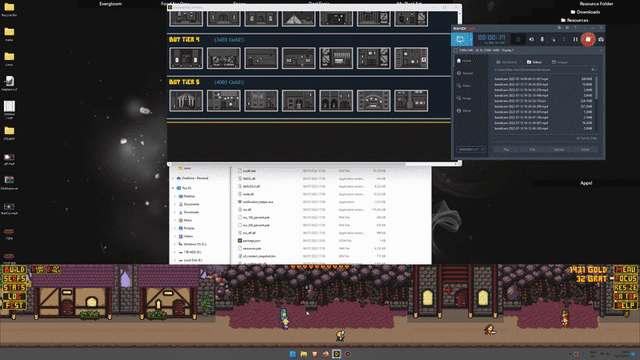
Task: Take a screenshot with Bandicam camera icon
Action: (x=601, y=39)
